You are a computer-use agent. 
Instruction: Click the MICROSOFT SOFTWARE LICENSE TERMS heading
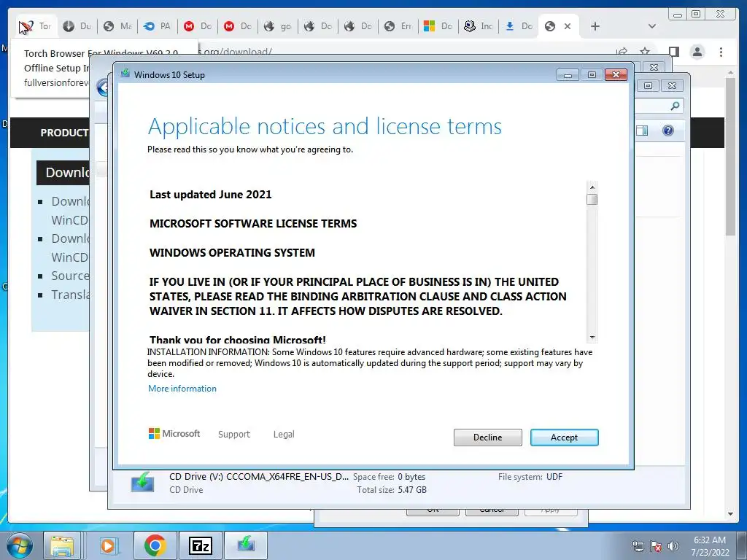(x=253, y=223)
